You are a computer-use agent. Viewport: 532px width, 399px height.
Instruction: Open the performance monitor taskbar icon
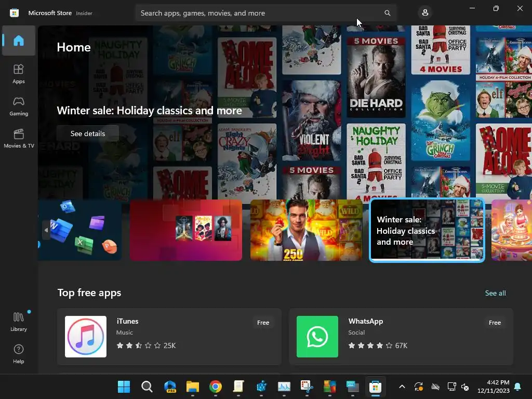pyautogui.click(x=284, y=387)
